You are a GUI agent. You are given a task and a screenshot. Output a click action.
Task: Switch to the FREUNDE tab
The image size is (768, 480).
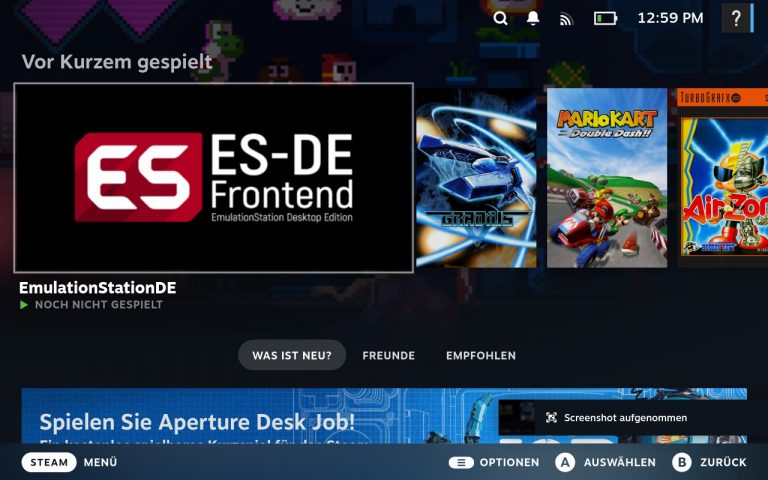[x=388, y=355]
